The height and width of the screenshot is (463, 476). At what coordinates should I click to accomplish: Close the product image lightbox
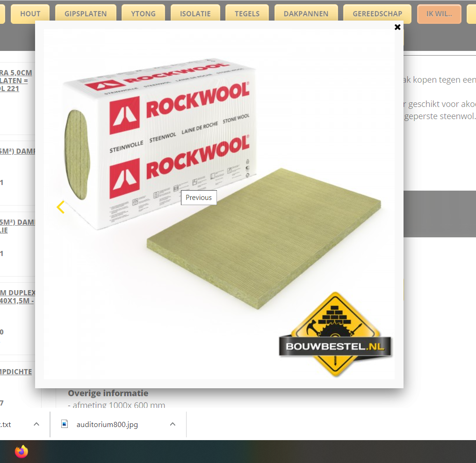coord(397,27)
